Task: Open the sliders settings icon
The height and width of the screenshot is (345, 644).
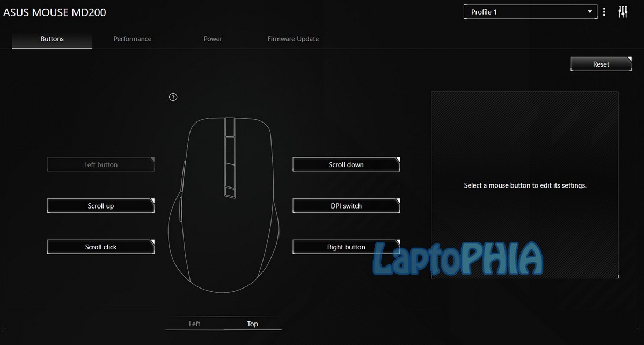Action: coord(623,12)
